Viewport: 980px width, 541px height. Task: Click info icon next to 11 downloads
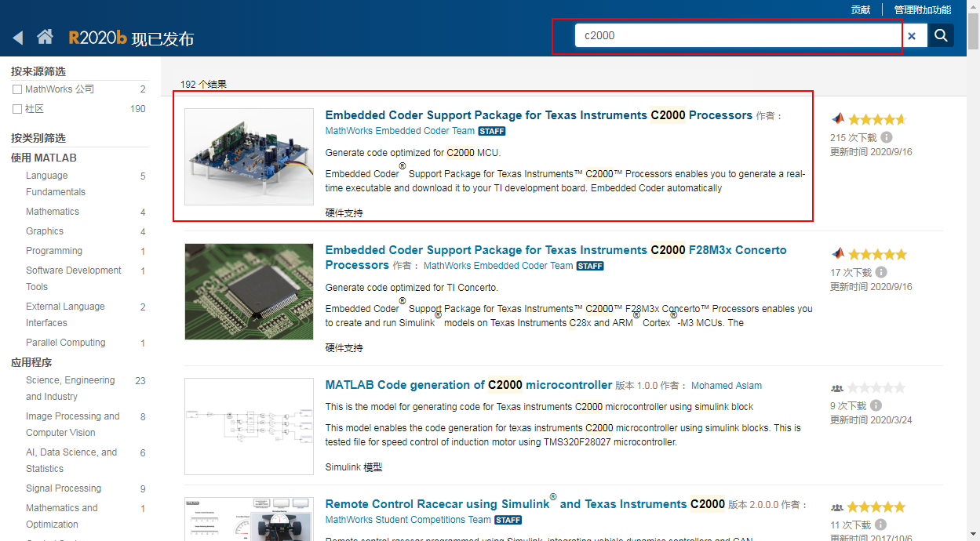coord(880,525)
